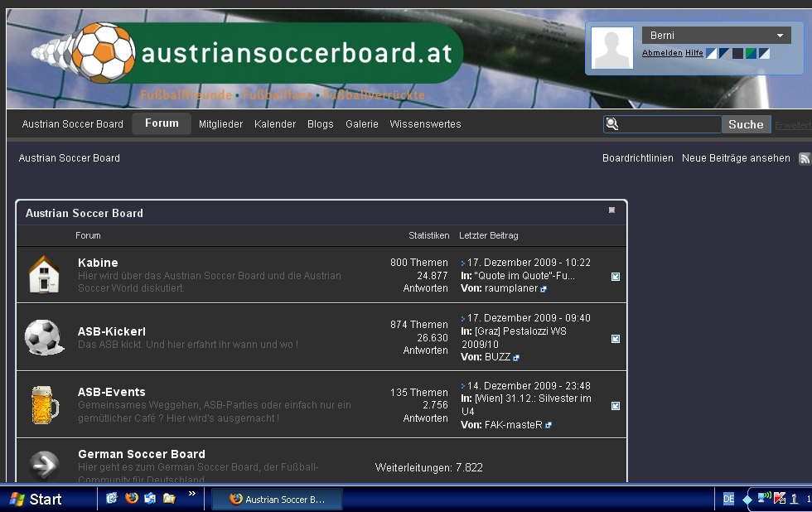Screen dimensions: 812x512
Task: Open the Austrian Soccer Board navigation item
Action: click(73, 124)
